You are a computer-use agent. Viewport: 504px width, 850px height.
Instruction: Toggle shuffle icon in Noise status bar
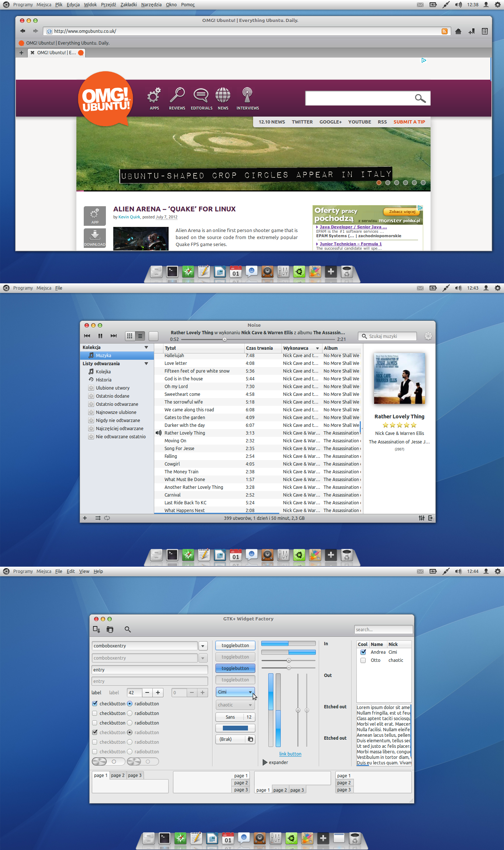98,518
